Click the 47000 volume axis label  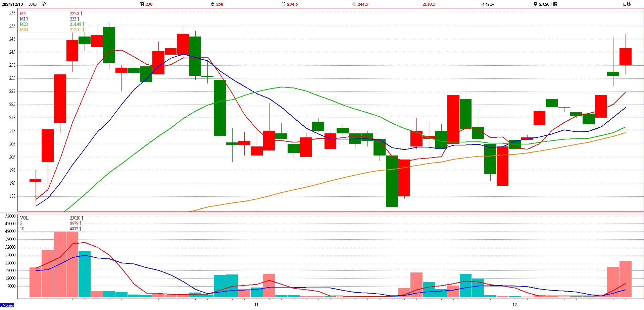[10, 224]
